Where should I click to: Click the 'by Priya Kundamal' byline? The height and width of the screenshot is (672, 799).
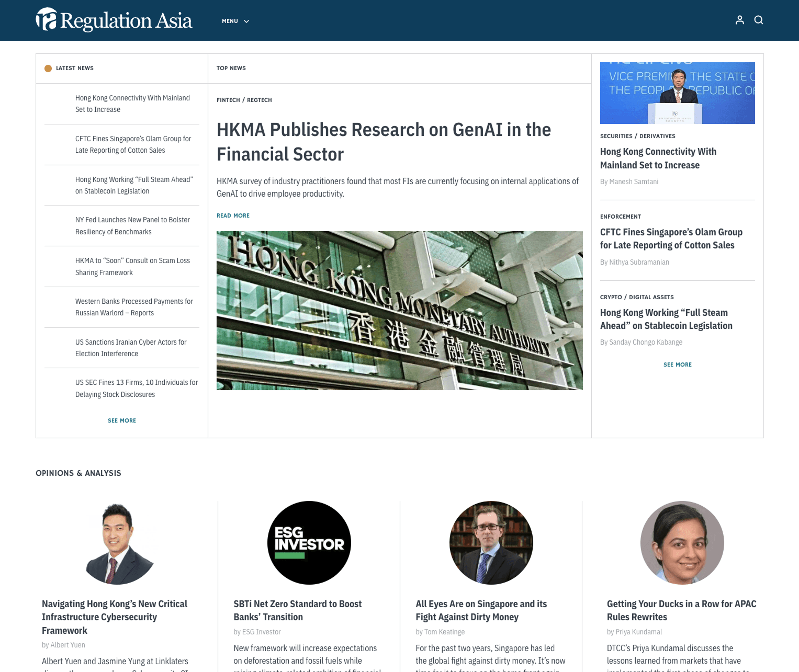click(635, 632)
